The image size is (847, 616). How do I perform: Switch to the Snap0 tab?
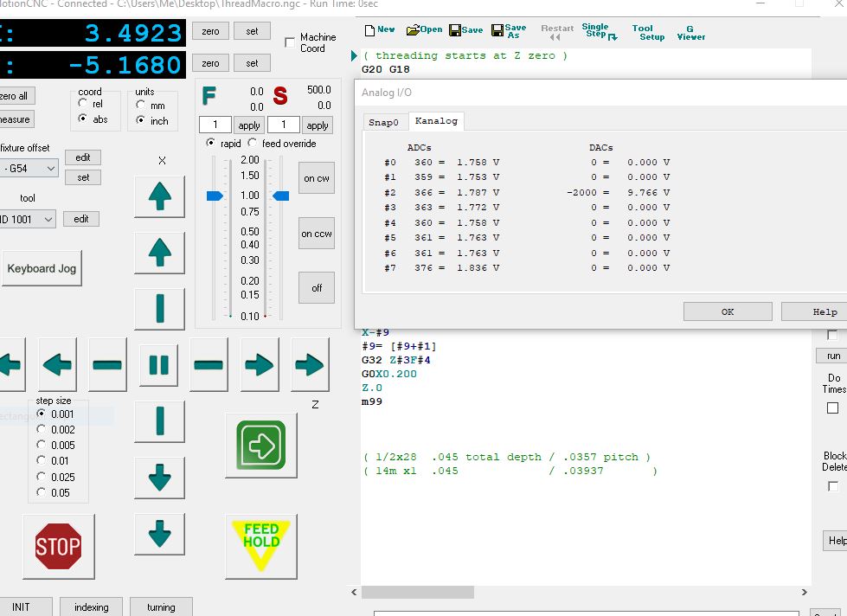click(x=383, y=122)
